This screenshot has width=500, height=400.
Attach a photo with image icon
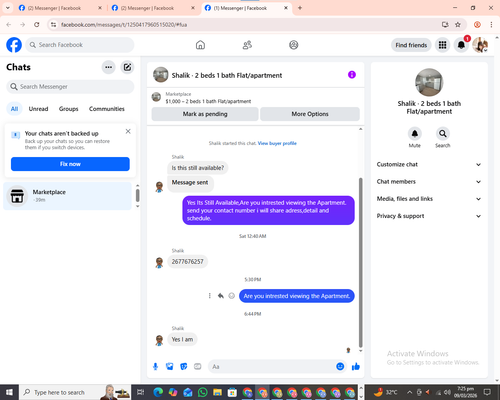click(x=170, y=367)
